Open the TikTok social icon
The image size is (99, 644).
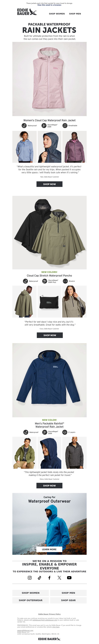tap(39, 577)
